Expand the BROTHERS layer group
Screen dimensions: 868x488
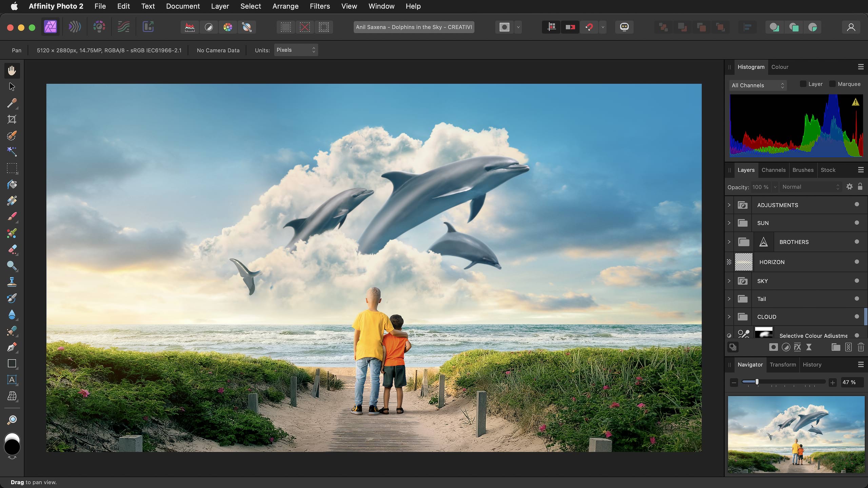pyautogui.click(x=729, y=242)
